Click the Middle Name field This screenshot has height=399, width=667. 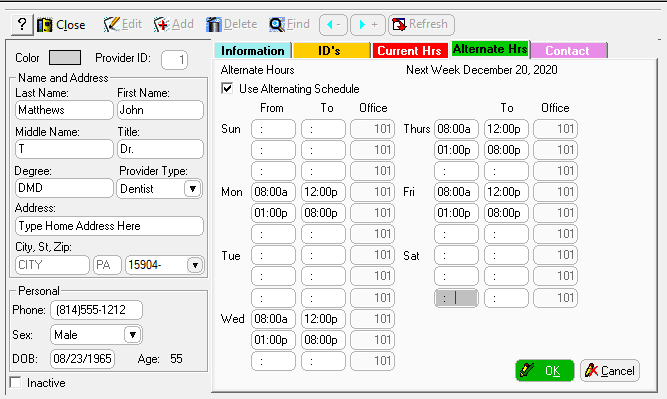point(64,149)
